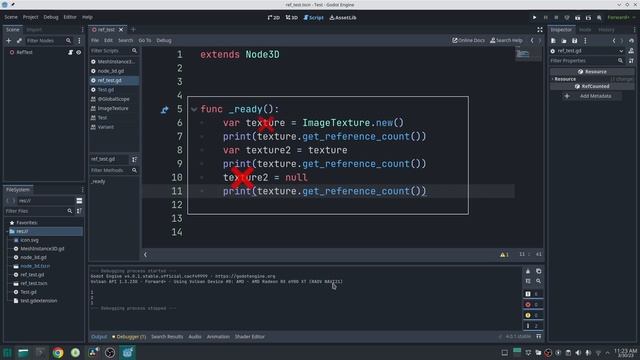Expand the bottom panel icon
The height and width of the screenshot is (360, 640).
pos(539,337)
